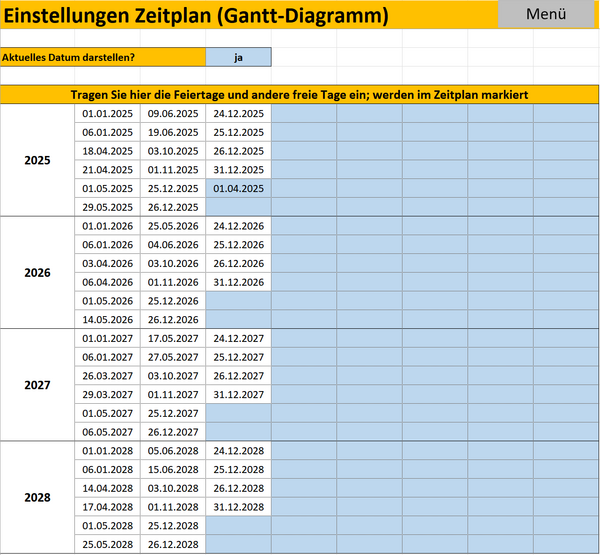Select the 03.10.2025 entry

tap(173, 151)
